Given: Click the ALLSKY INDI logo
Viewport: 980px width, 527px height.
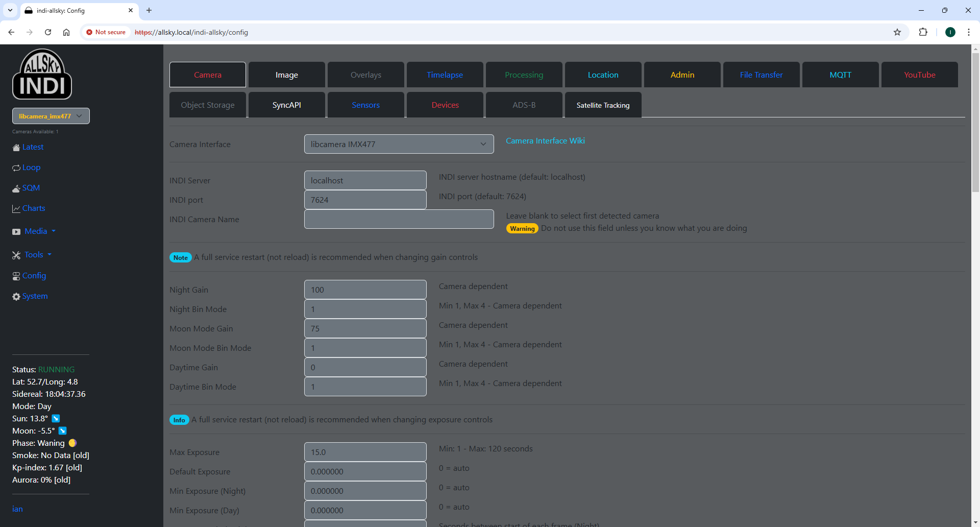Looking at the screenshot, I should click(42, 74).
